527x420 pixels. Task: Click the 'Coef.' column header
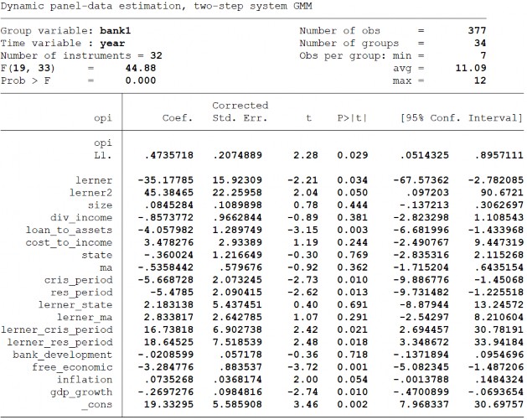coord(178,118)
